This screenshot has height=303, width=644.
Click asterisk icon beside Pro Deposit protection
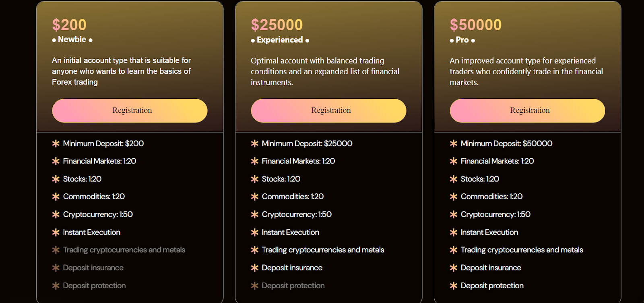pyautogui.click(x=453, y=285)
